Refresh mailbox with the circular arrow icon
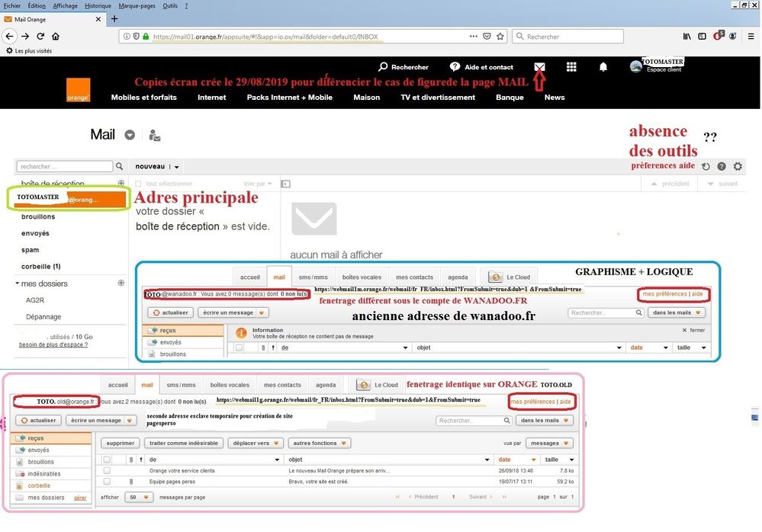The height and width of the screenshot is (532, 762). [706, 166]
